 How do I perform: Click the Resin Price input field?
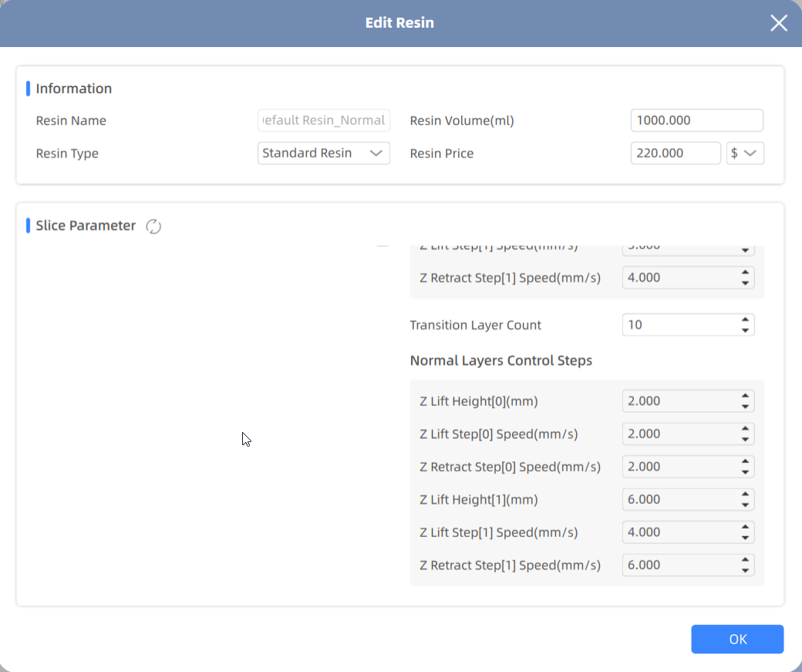[675, 153]
